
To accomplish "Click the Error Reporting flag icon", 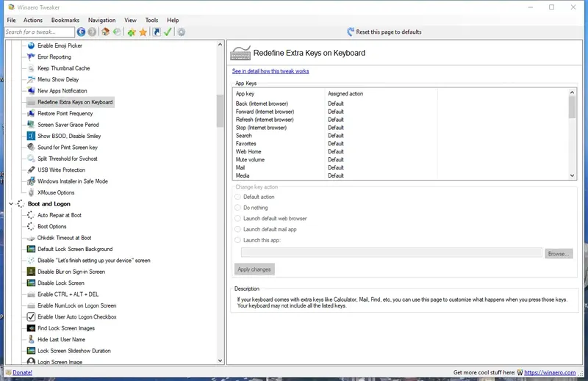I will coord(31,57).
